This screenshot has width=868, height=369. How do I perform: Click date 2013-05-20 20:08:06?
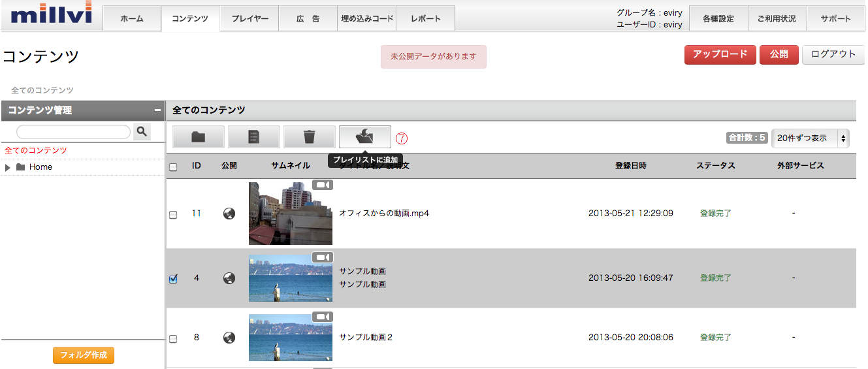630,338
